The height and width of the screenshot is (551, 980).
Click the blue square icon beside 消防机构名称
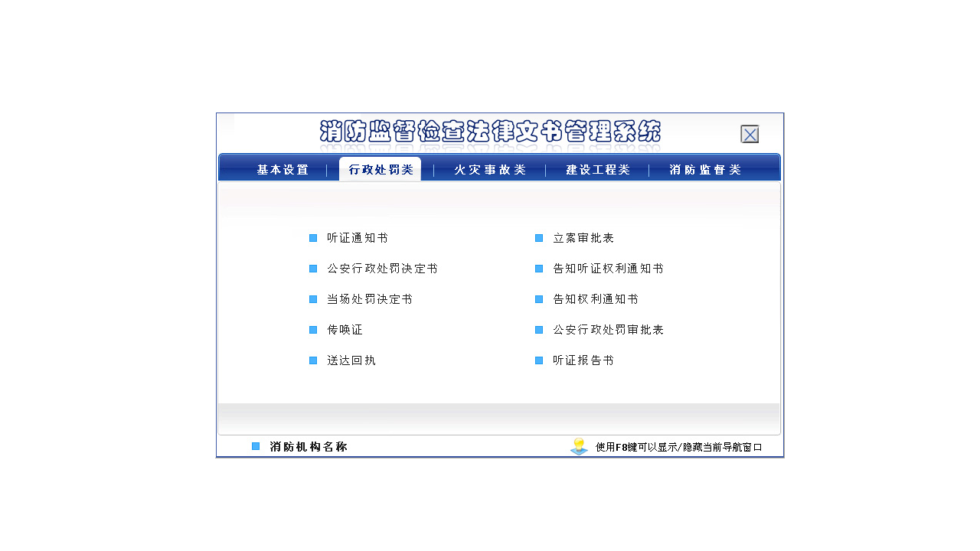pyautogui.click(x=255, y=445)
